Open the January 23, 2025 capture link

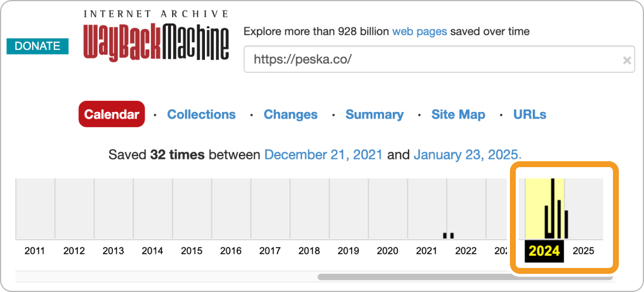pyautogui.click(x=465, y=155)
